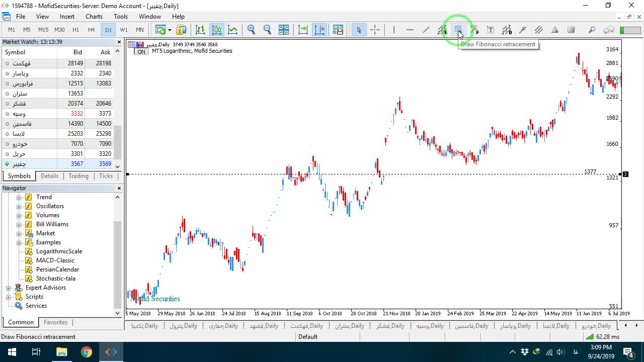Toggle the ON button on chart

(x=141, y=51)
